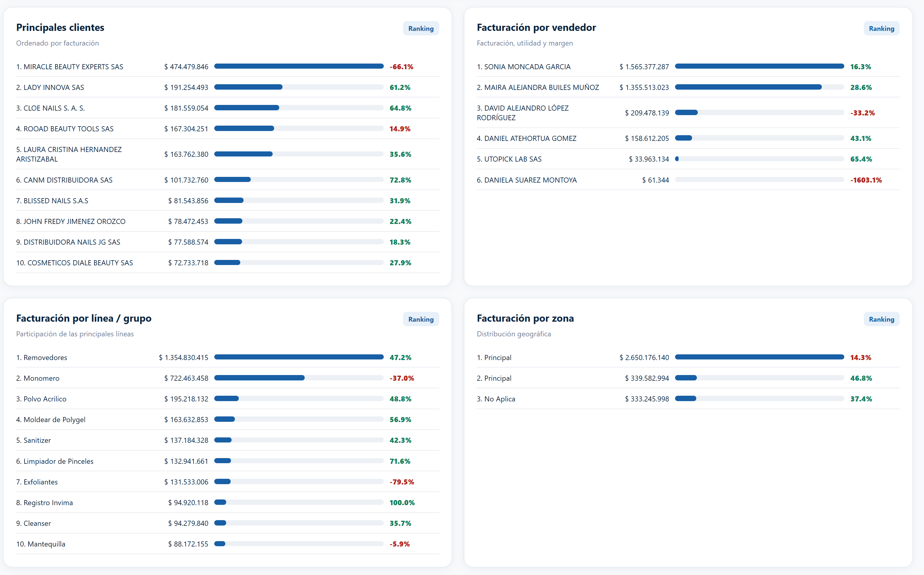Click client name MIRACLE BEAUTY EXPERTS SAS
Viewport: 924px width, 575px height.
[x=73, y=67]
